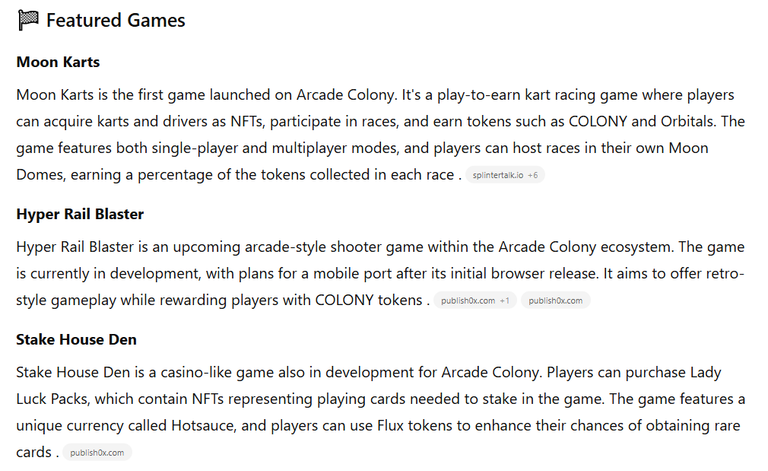The height and width of the screenshot is (471, 768).
Task: Click the phrase Arcade Colony in first paragraph
Action: 345,95
